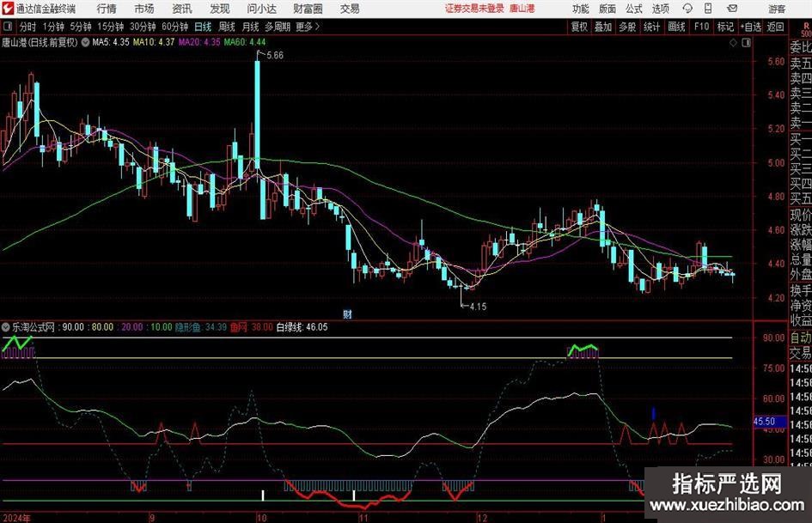Toggle 复权 price adjustment
812x523 pixels.
pyautogui.click(x=579, y=27)
